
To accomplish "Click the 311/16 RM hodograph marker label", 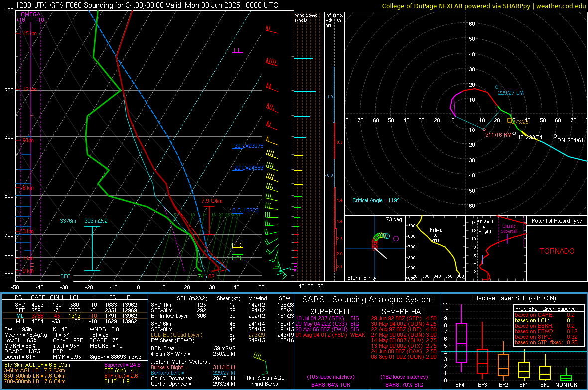I will coord(498,135).
